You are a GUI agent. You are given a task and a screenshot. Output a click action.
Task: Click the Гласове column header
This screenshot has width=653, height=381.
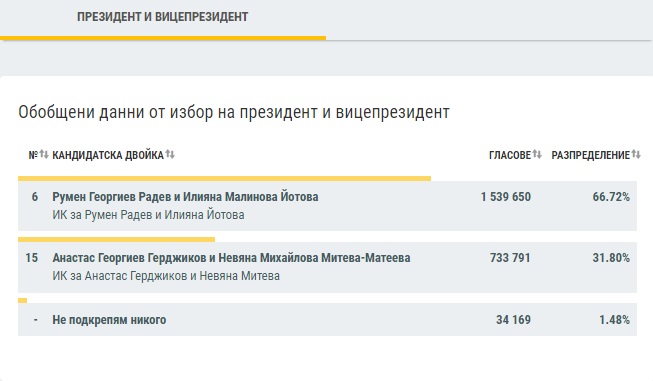(510, 155)
